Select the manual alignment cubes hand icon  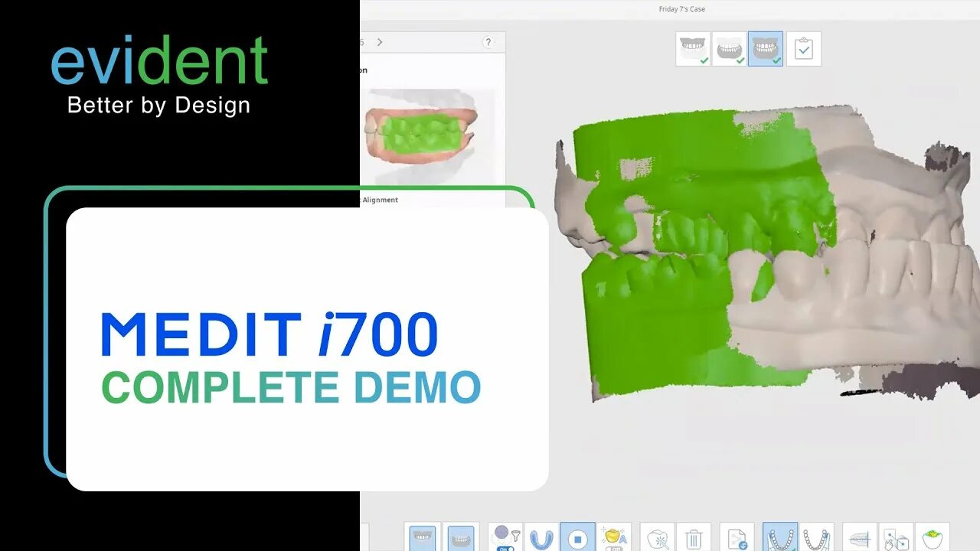tap(896, 538)
